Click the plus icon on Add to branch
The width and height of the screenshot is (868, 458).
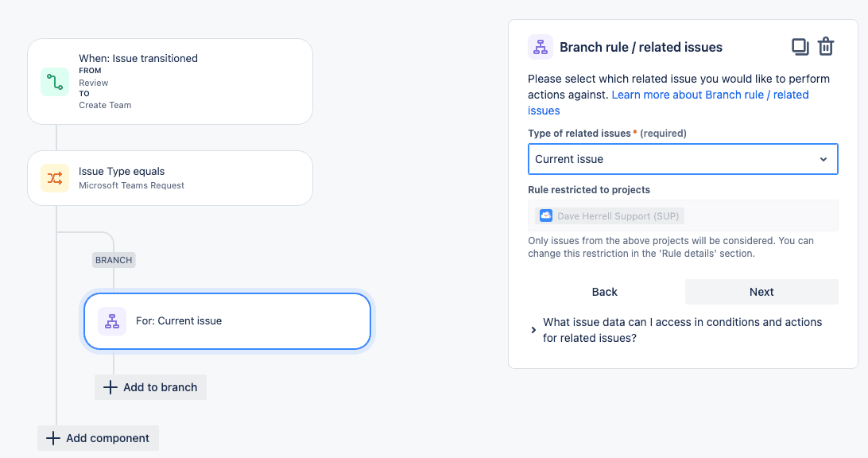pyautogui.click(x=110, y=387)
